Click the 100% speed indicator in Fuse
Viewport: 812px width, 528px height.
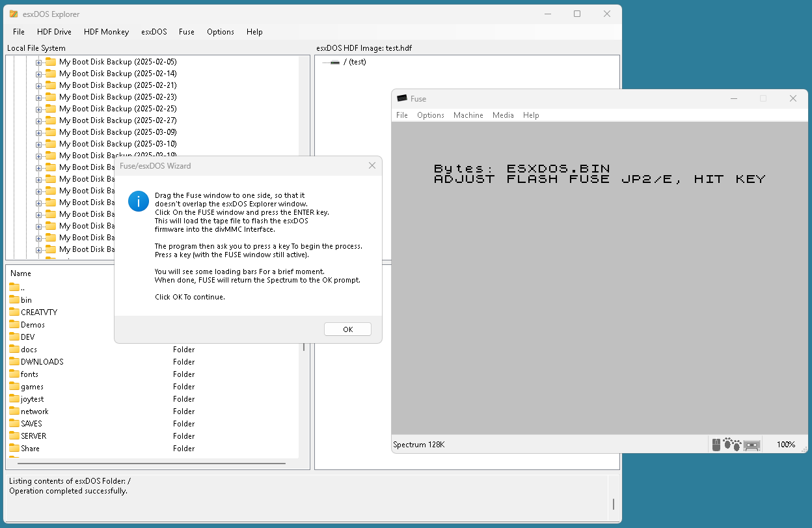point(786,445)
